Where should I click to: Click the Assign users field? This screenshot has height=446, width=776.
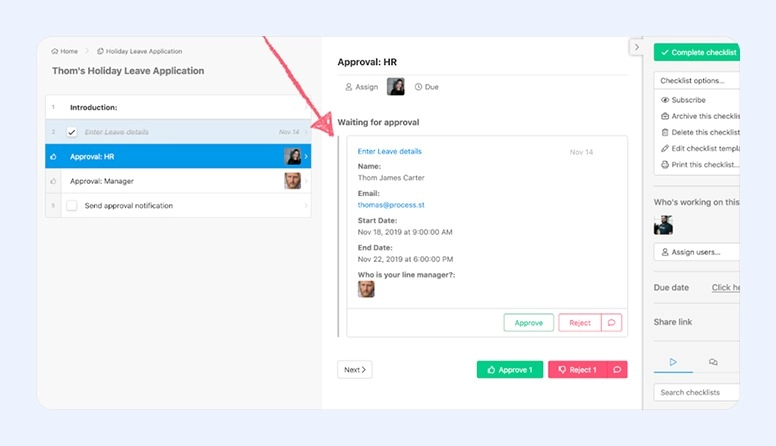[697, 252]
